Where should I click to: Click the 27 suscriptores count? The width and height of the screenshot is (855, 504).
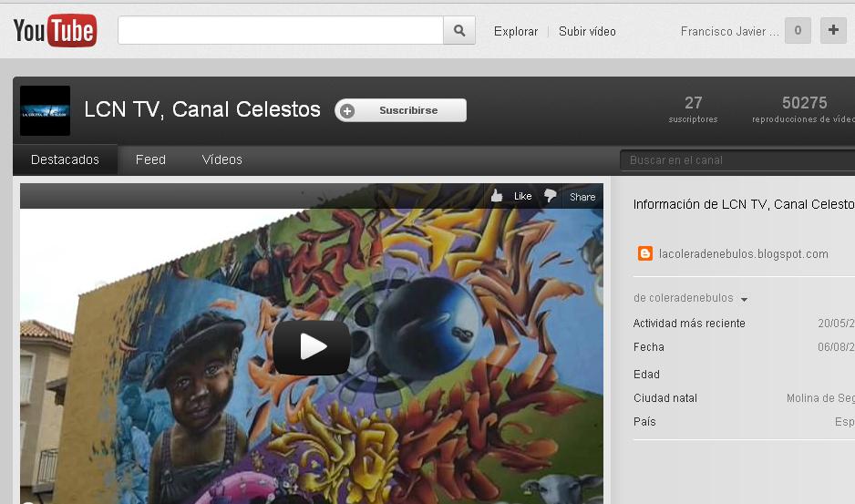[x=693, y=109]
